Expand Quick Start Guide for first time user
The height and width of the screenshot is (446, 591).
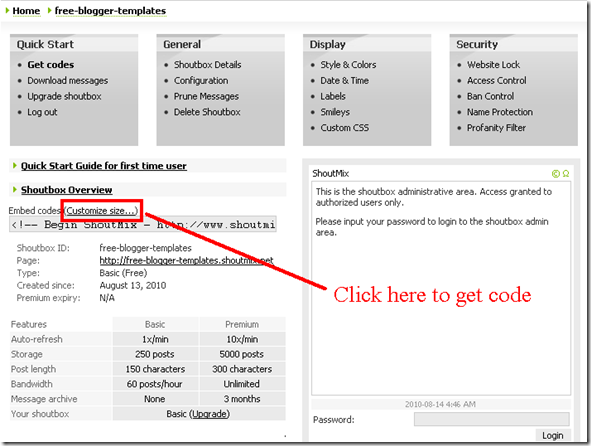click(x=104, y=166)
